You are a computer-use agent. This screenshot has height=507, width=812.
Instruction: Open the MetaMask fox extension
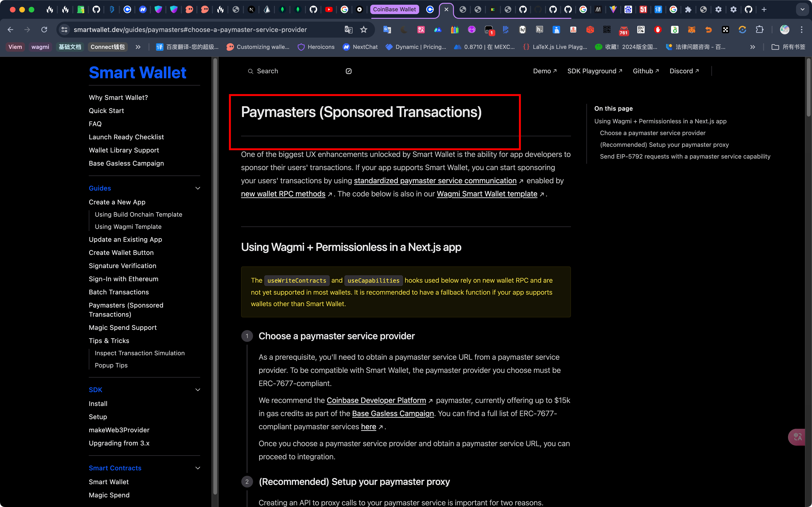coord(691,30)
